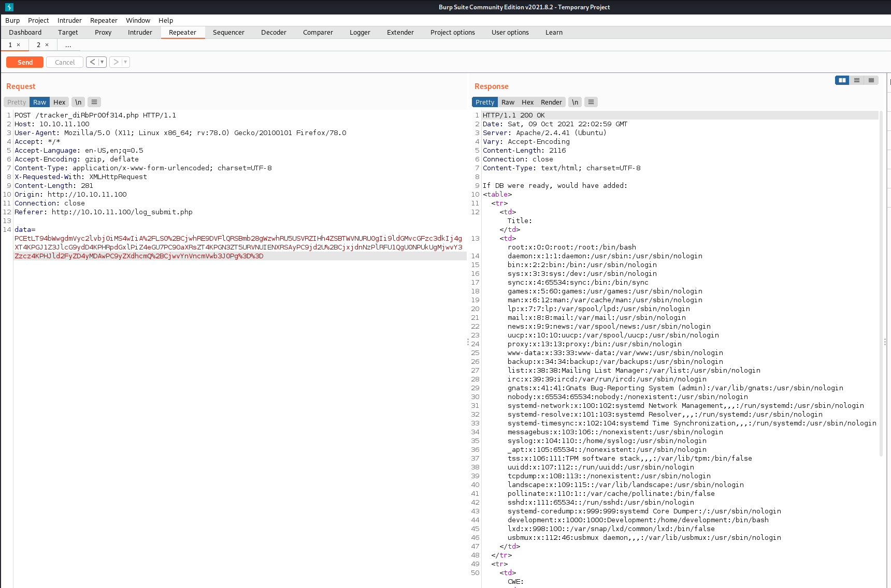
Task: Open the Window menu
Action: coord(138,21)
